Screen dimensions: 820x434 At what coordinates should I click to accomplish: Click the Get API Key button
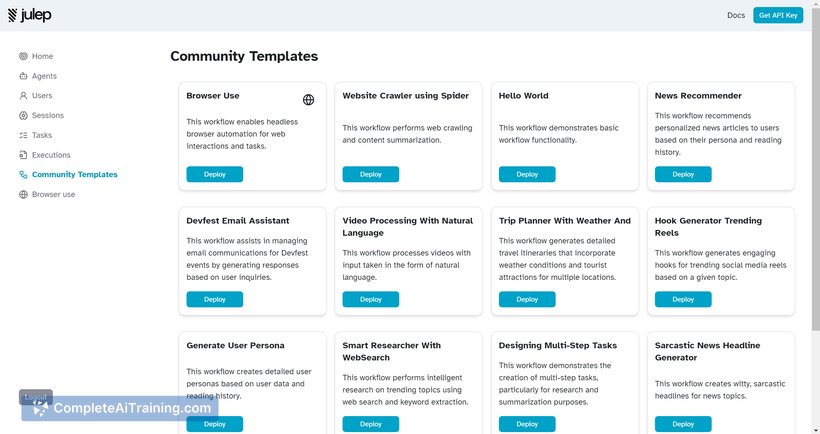[778, 15]
